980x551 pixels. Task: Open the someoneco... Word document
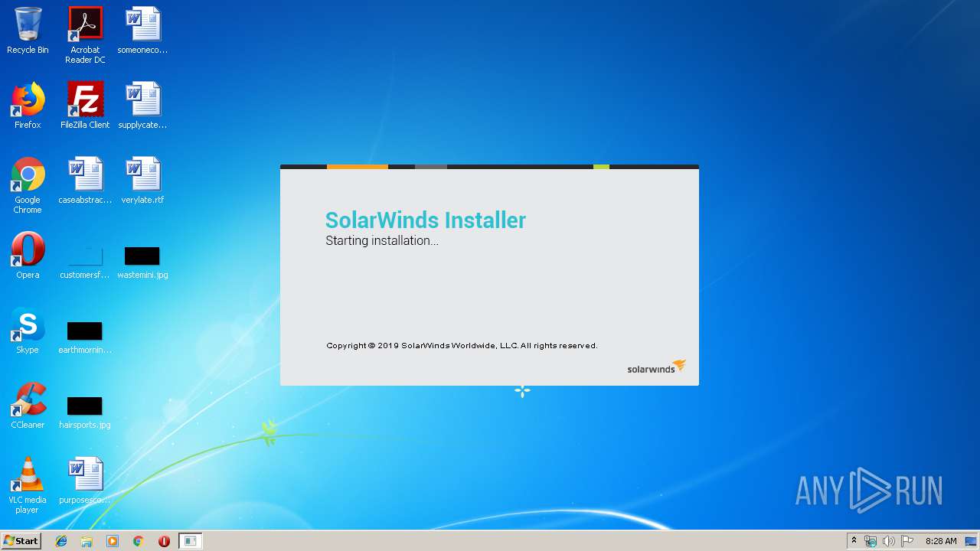tap(142, 31)
